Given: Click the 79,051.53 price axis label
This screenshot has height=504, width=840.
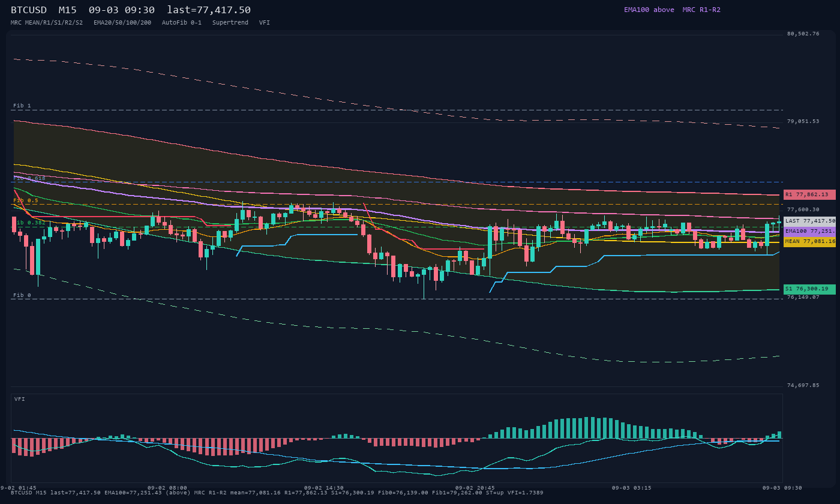Looking at the screenshot, I should point(803,121).
